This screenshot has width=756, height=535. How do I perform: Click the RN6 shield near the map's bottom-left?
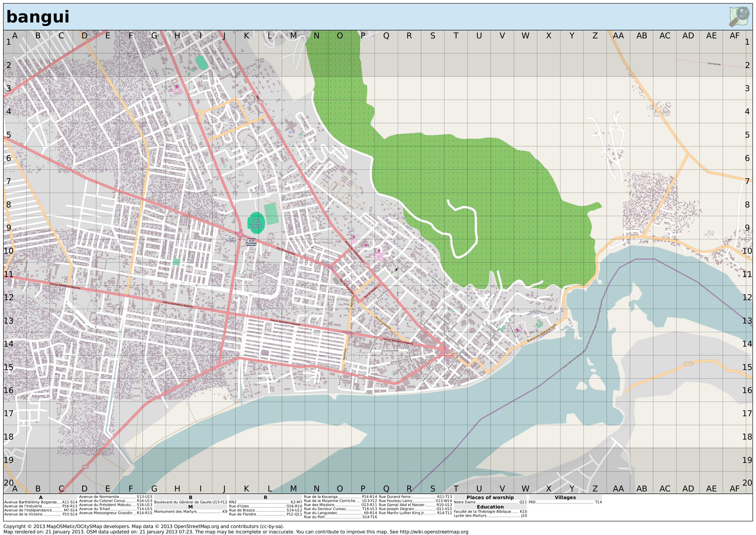[x=85, y=467]
